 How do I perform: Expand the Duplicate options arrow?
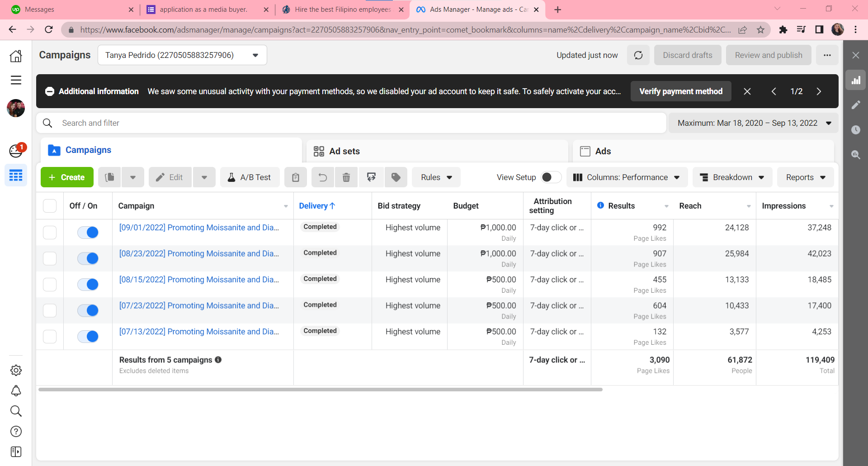[133, 177]
